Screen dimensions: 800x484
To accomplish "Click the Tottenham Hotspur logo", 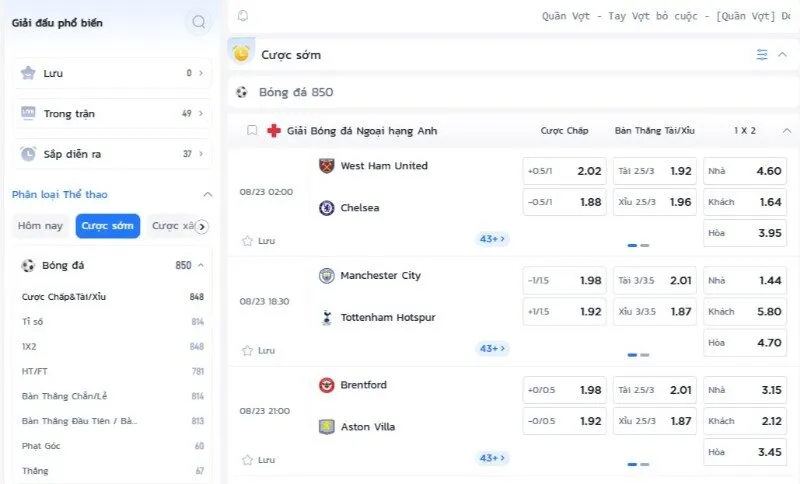I will [x=326, y=318].
